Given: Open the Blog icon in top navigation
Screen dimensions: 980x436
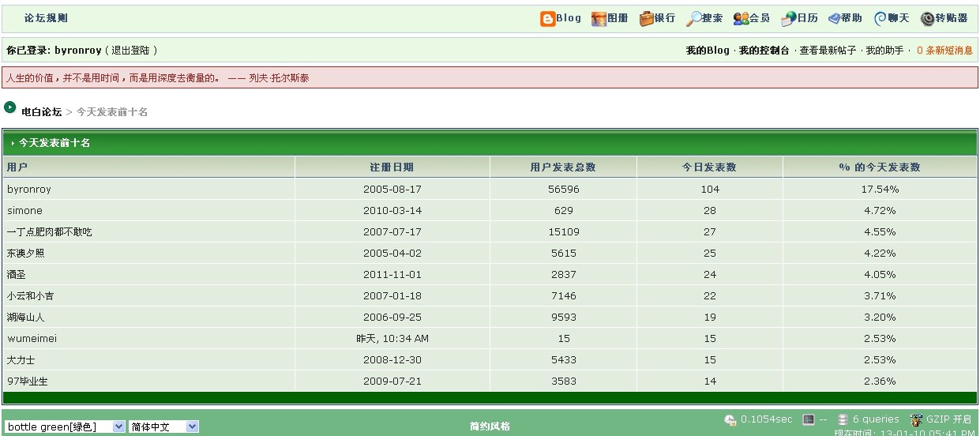Looking at the screenshot, I should pos(548,19).
